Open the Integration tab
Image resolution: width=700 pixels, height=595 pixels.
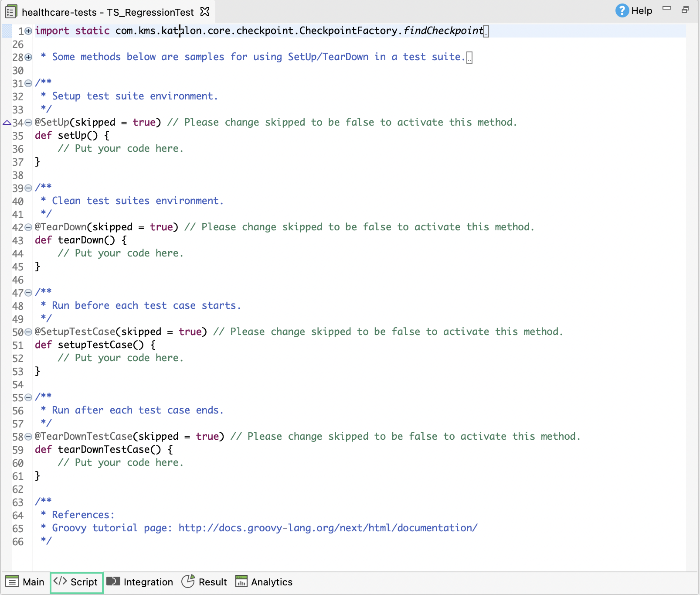[x=140, y=582]
